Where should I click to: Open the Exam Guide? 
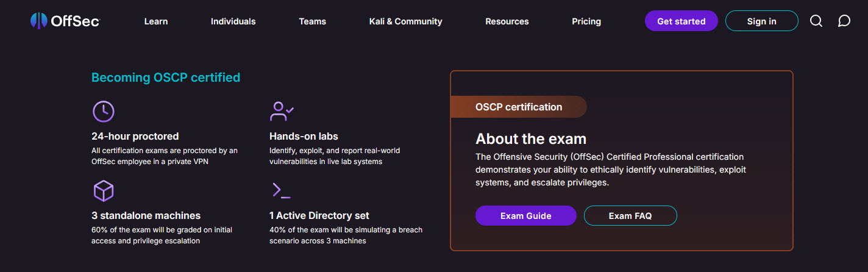click(x=526, y=216)
